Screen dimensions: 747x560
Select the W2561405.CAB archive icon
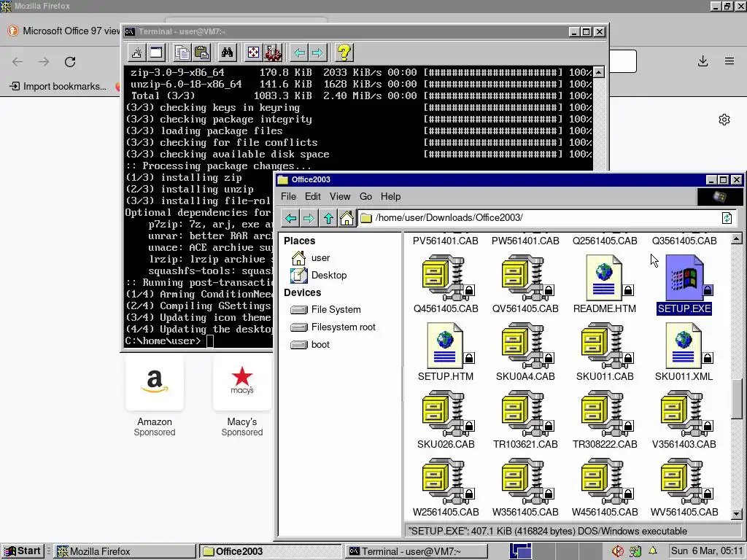[x=446, y=481]
